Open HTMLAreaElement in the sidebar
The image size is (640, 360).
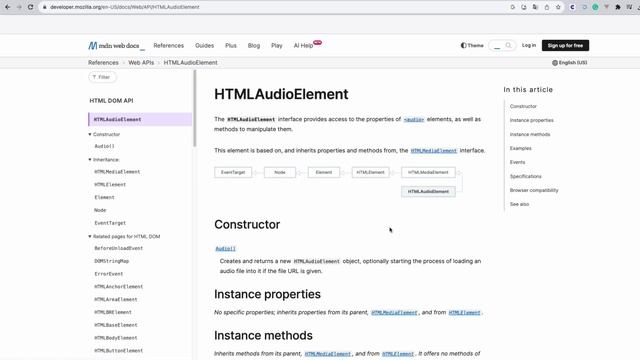coord(116,299)
